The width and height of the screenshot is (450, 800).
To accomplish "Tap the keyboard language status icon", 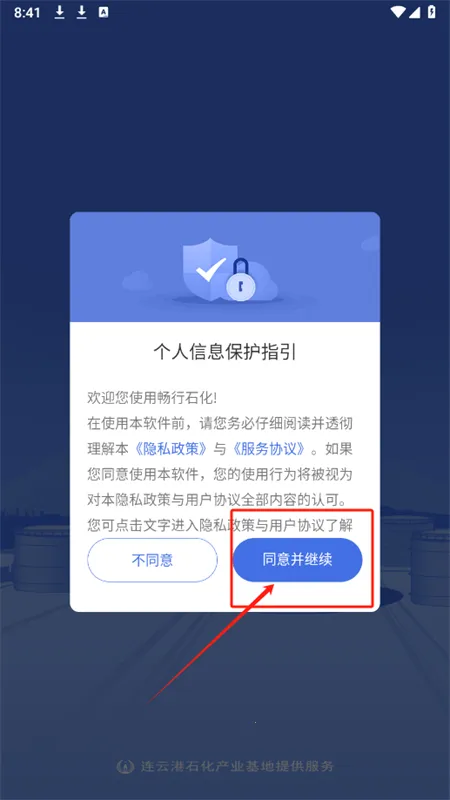I will 104,13.
